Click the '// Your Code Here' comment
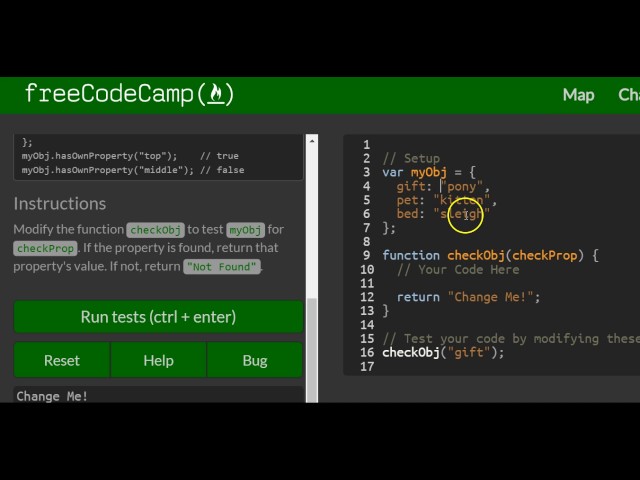 tap(458, 269)
